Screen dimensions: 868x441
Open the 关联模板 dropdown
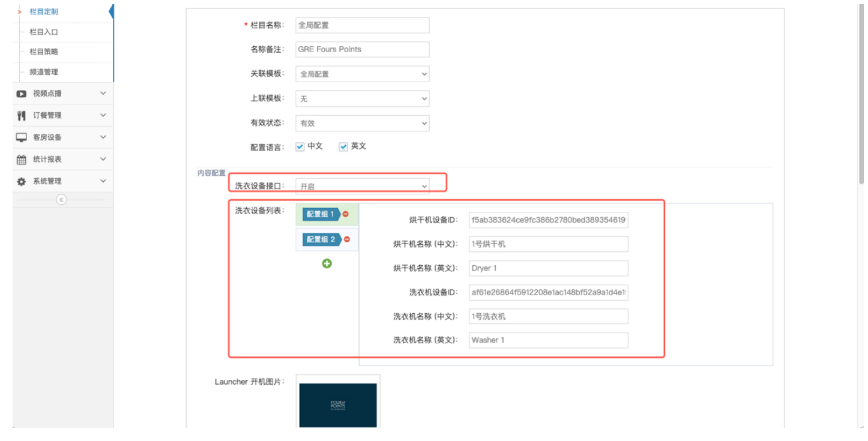(x=362, y=74)
